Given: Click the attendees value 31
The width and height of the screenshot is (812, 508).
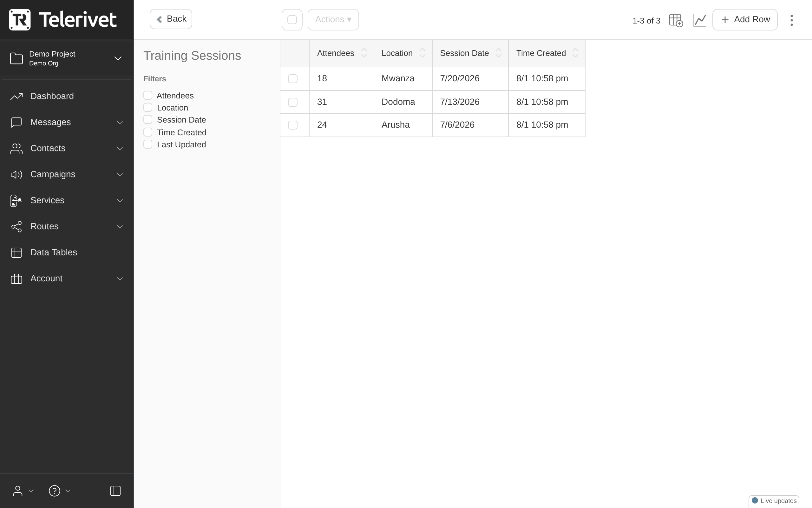Looking at the screenshot, I should coord(322,102).
